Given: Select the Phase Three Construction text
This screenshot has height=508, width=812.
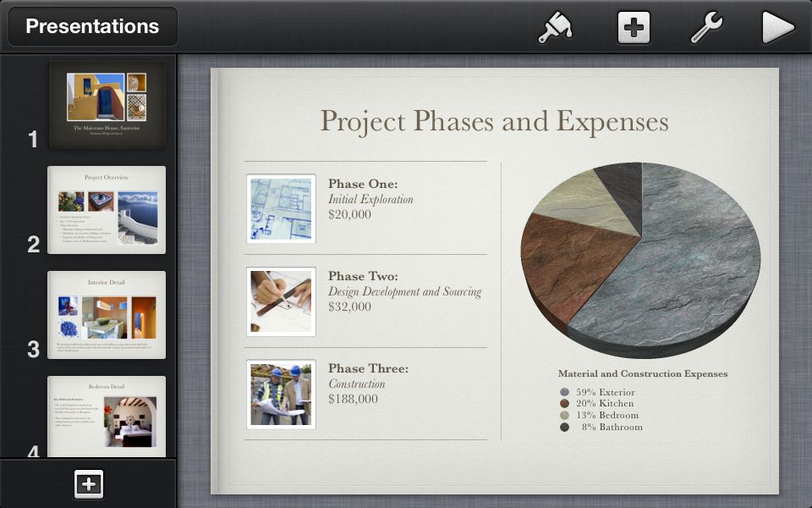Looking at the screenshot, I should coord(369,384).
